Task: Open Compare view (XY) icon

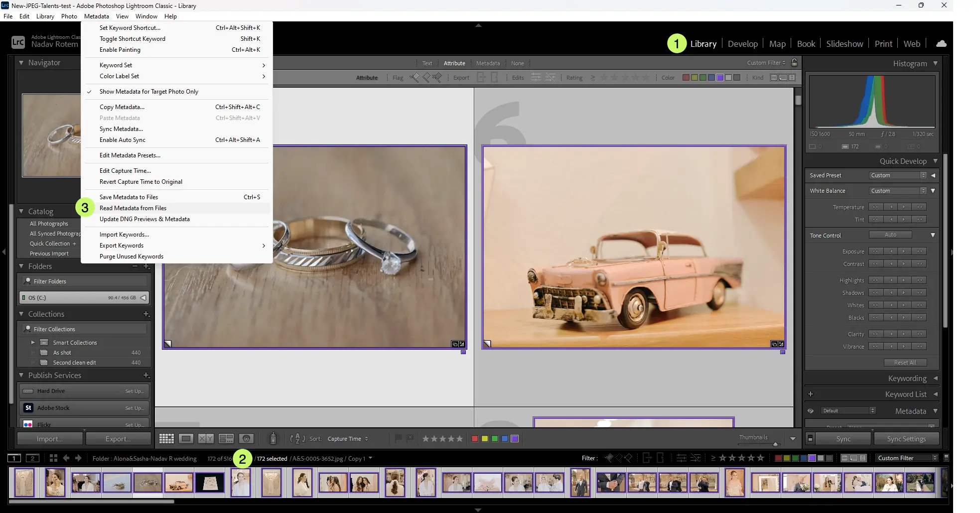Action: pos(206,438)
